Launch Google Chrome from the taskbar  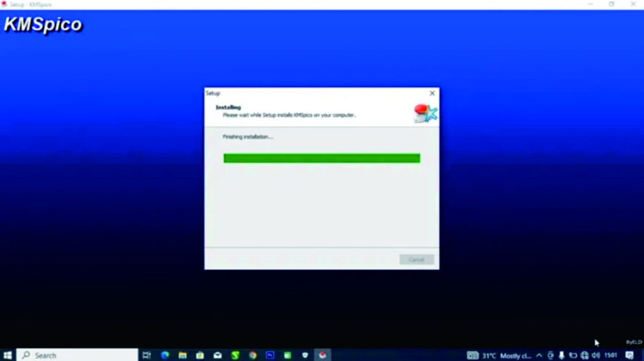click(x=253, y=355)
